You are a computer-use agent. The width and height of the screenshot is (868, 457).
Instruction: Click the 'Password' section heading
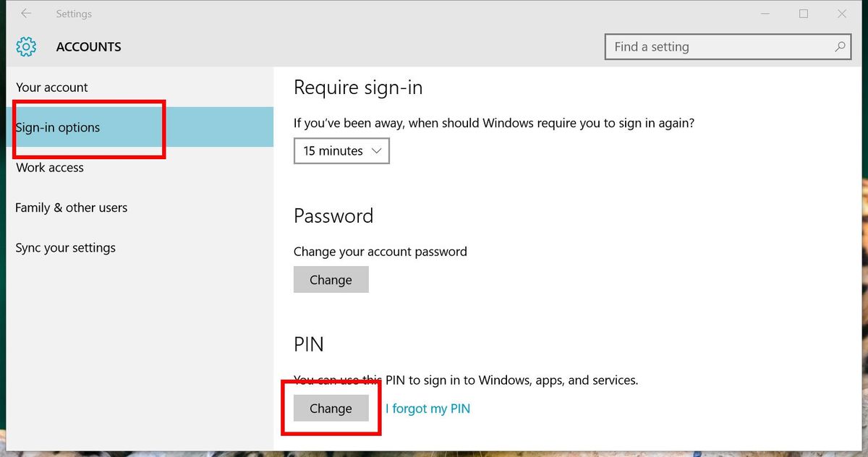point(333,215)
